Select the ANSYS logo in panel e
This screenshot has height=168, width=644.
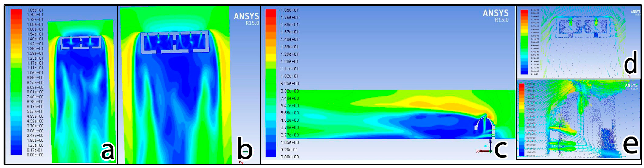coord(631,86)
